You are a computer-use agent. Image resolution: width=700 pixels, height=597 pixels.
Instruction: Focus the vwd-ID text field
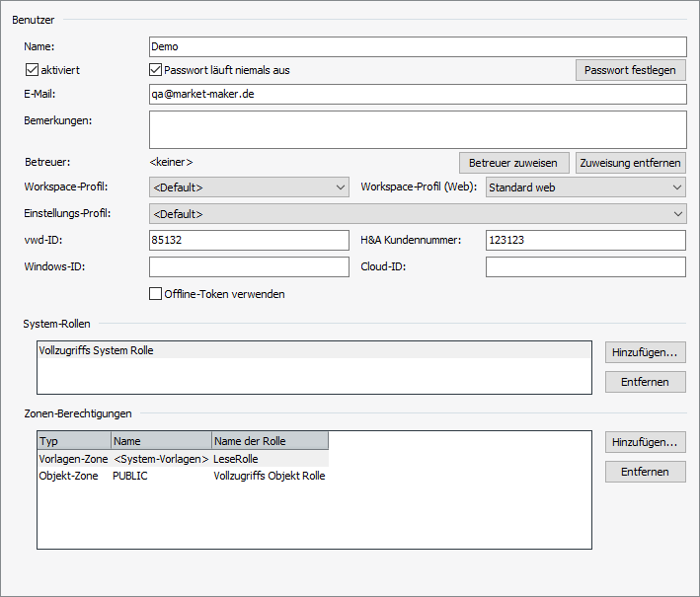[x=249, y=241]
